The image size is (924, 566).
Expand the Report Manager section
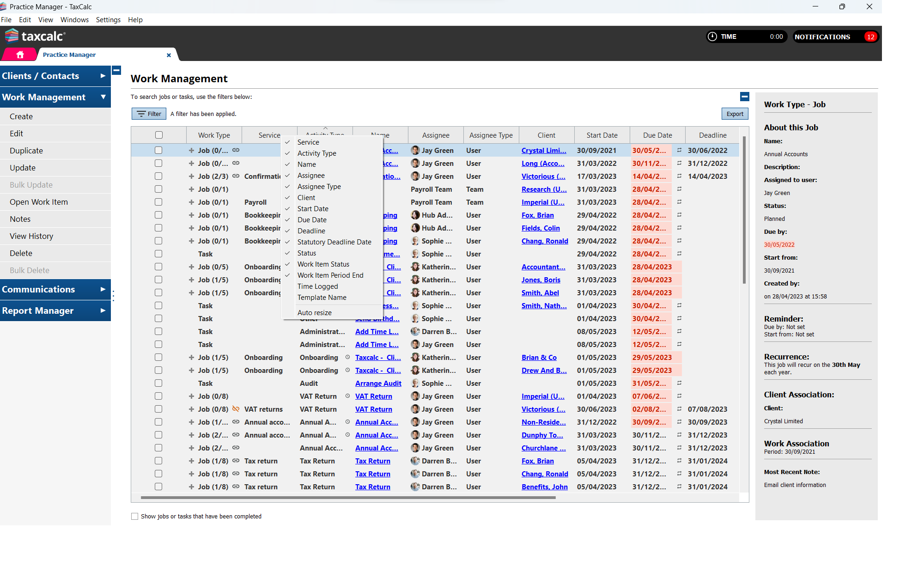coord(55,310)
